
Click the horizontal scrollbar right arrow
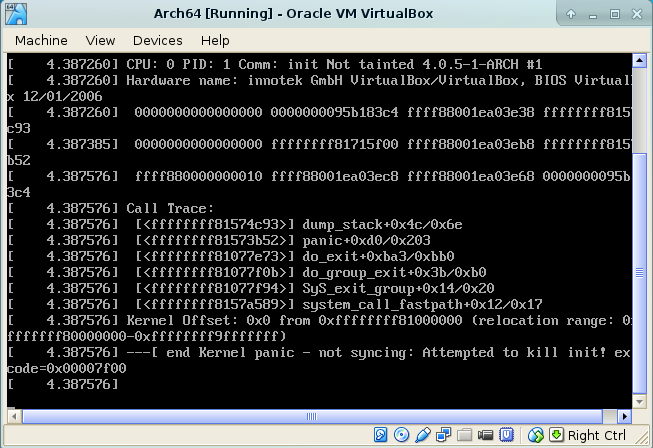pyautogui.click(x=624, y=416)
